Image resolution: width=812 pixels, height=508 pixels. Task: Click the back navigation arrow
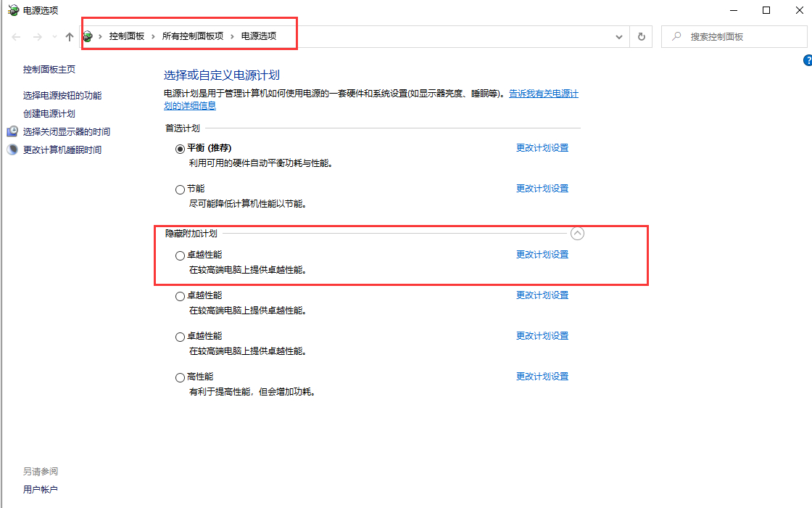[16, 36]
